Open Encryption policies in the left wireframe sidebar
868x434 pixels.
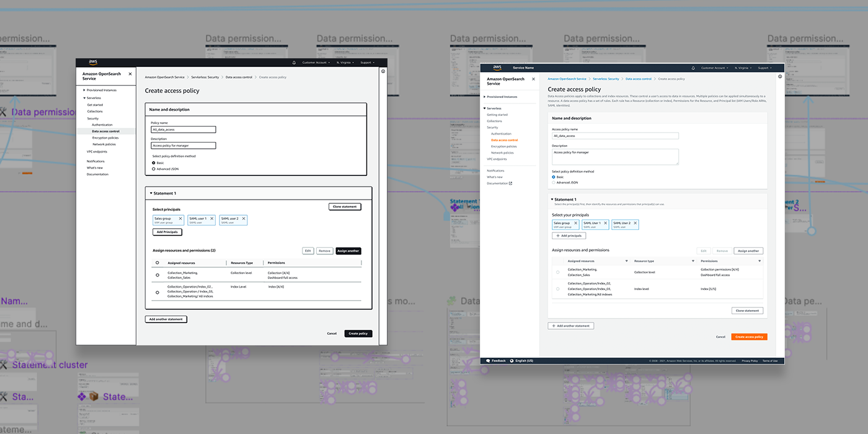(x=105, y=138)
